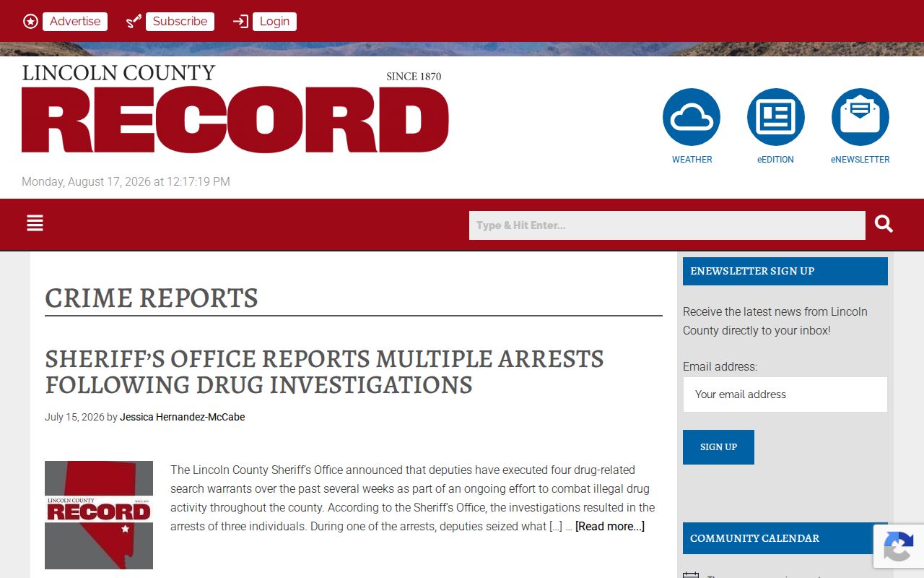Focus the Your email address field

[785, 394]
